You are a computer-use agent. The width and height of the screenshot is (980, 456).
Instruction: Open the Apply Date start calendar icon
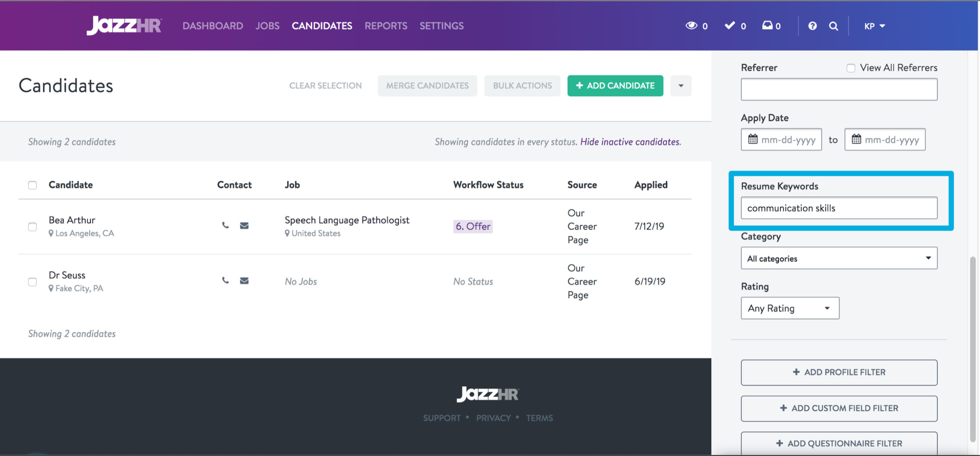[753, 139]
